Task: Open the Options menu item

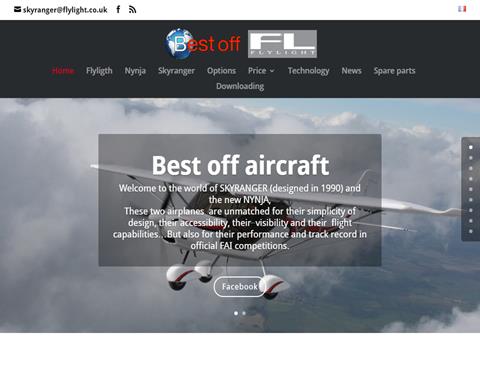Action: click(x=221, y=71)
